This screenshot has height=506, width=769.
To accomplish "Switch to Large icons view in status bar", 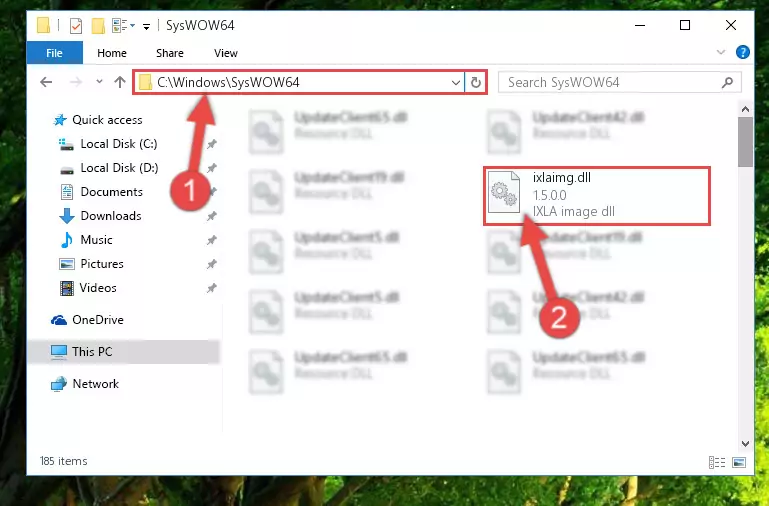I will coord(739,462).
